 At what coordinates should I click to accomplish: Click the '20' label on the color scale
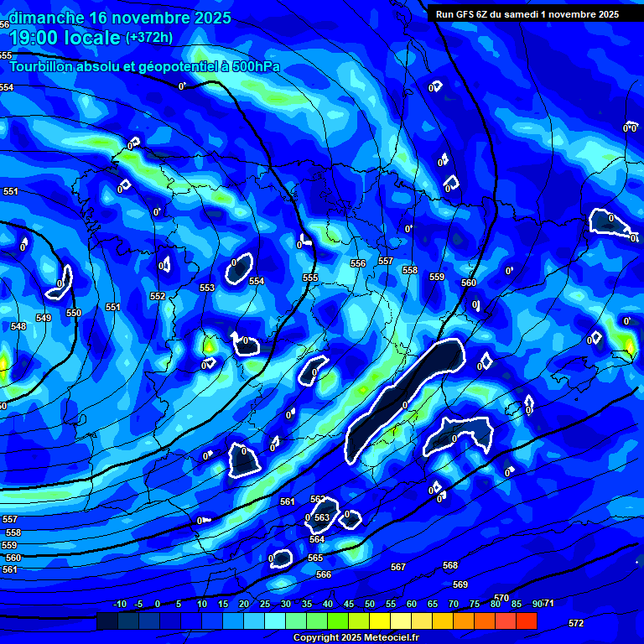click(x=244, y=604)
